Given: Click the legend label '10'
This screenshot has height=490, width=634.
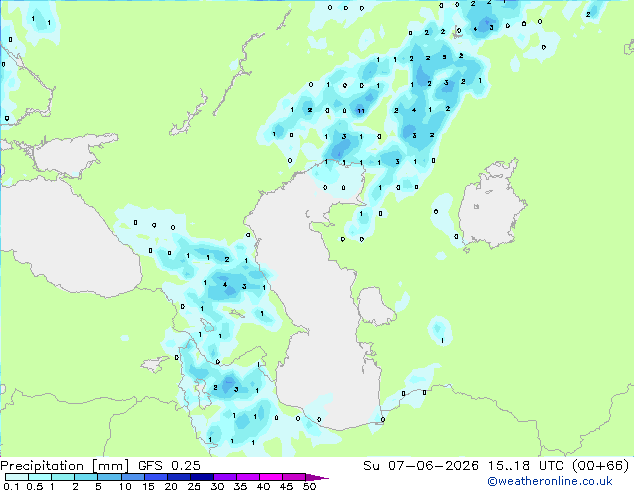Looking at the screenshot, I should click(125, 486).
